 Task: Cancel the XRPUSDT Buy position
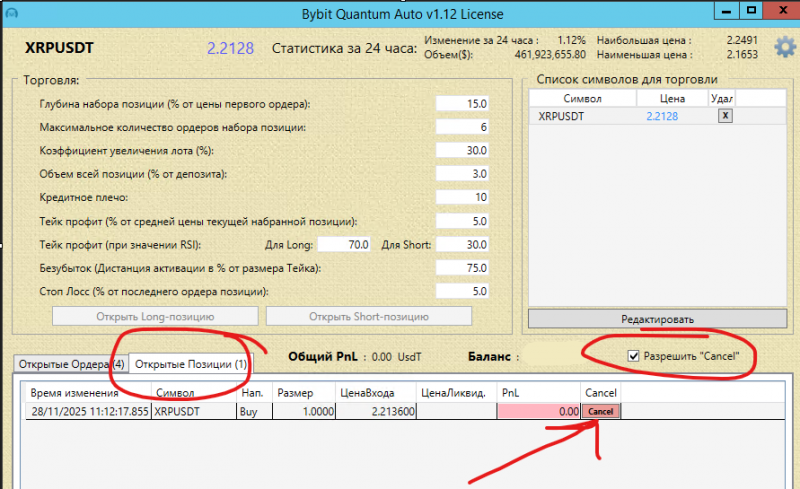coord(601,411)
